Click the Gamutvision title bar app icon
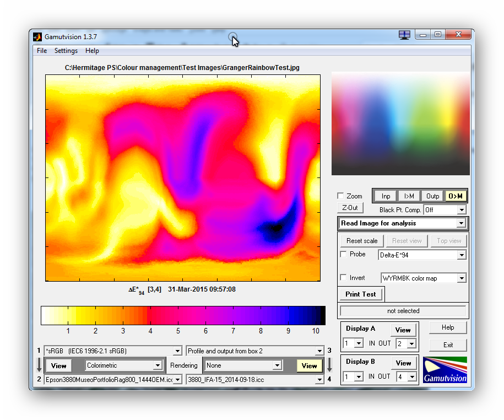The height and width of the screenshot is (420, 504). coord(37,36)
